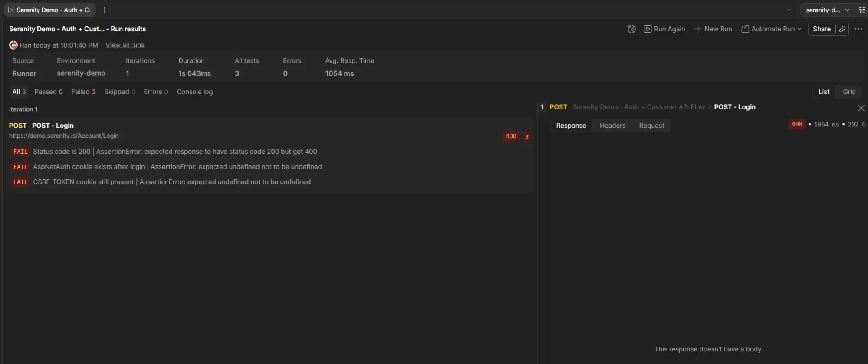Switch to List view
868x364 pixels.
pyautogui.click(x=824, y=92)
